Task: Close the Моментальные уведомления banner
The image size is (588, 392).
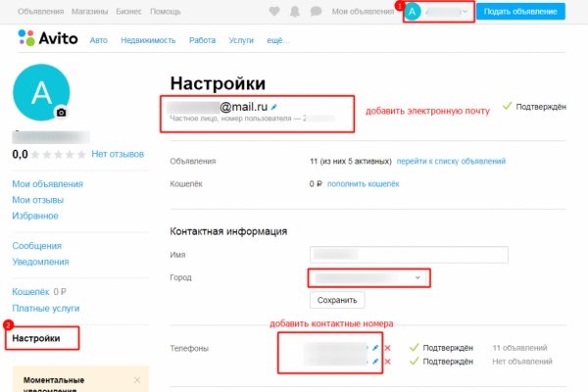Action: [136, 379]
